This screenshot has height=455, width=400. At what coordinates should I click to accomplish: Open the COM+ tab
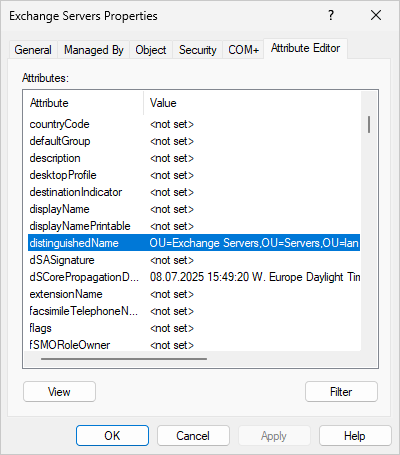pos(243,50)
